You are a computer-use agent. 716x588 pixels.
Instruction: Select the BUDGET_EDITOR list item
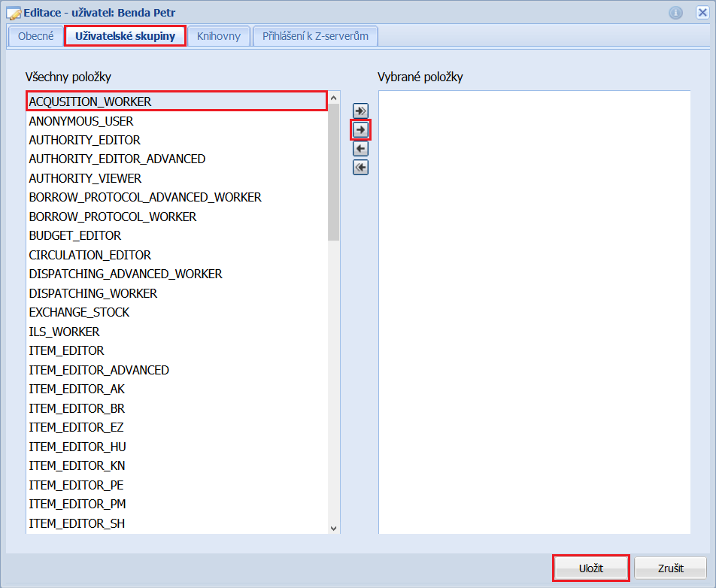(75, 236)
